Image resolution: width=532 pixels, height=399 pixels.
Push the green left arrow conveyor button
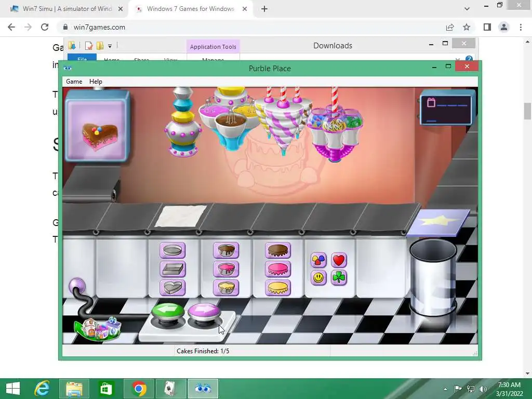[168, 314]
